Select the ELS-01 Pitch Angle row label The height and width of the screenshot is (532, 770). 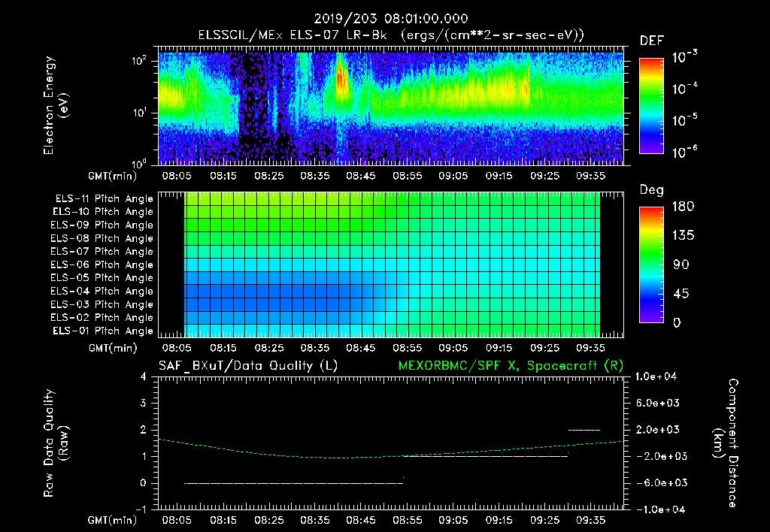(103, 331)
